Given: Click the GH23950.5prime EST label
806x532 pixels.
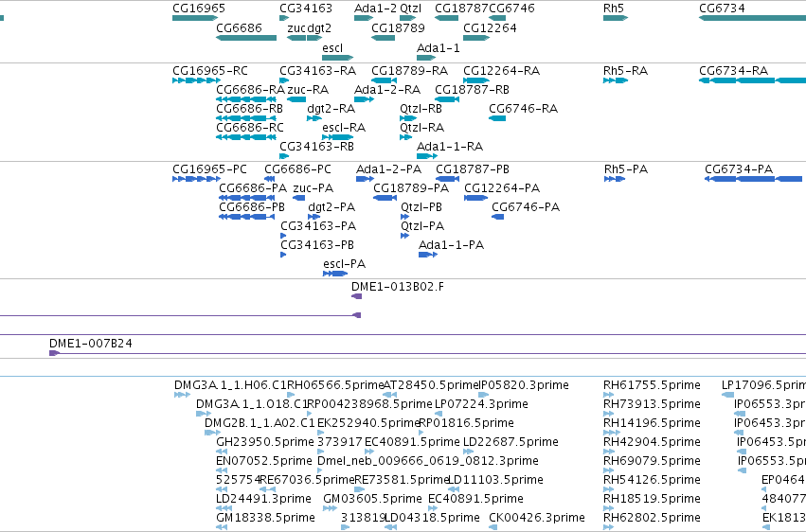Looking at the screenshot, I should pos(265,442).
